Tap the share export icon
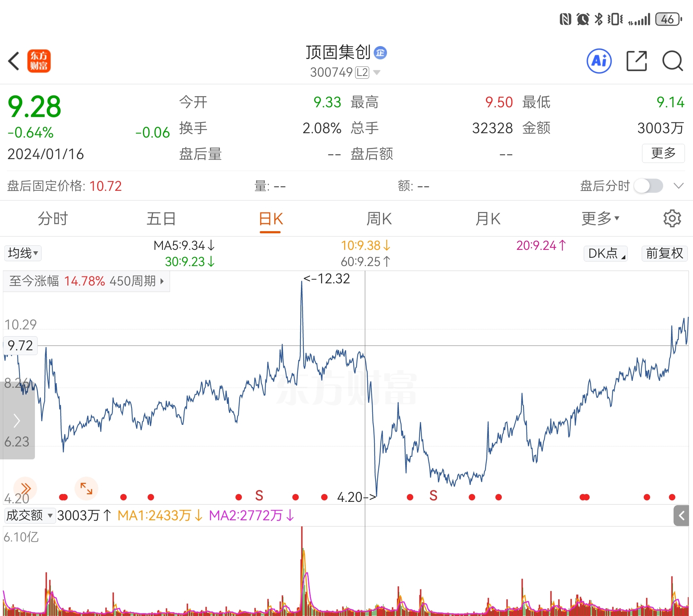 pyautogui.click(x=636, y=61)
